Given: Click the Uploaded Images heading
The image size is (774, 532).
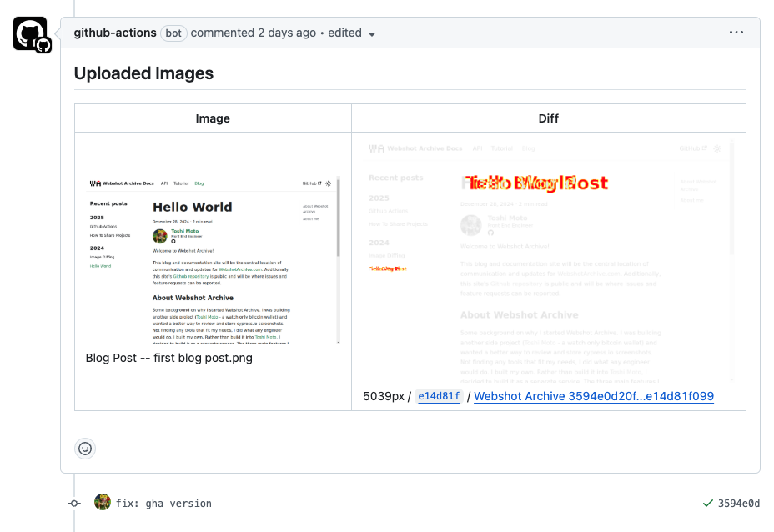Looking at the screenshot, I should coord(143,73).
